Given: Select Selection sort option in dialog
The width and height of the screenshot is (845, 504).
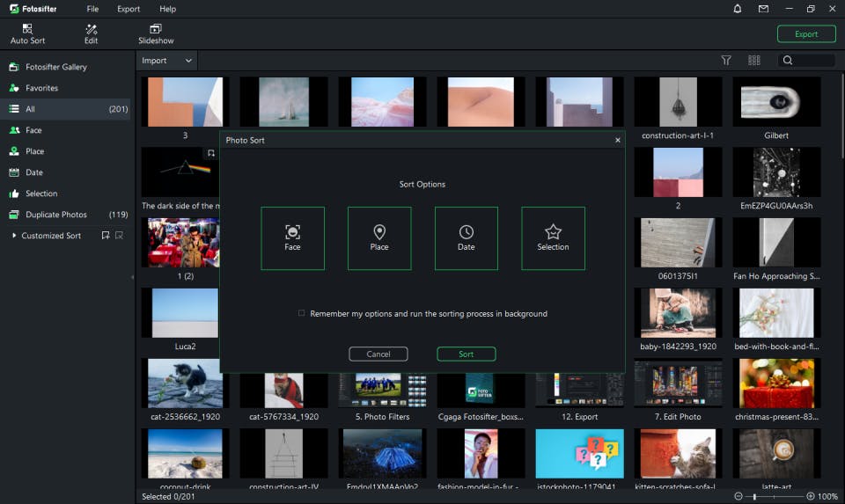Looking at the screenshot, I should pos(553,238).
